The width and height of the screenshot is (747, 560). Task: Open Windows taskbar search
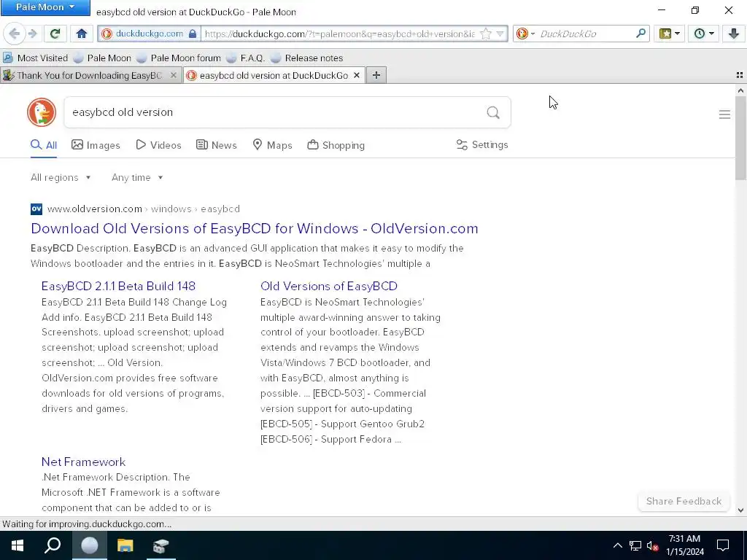coord(53,545)
